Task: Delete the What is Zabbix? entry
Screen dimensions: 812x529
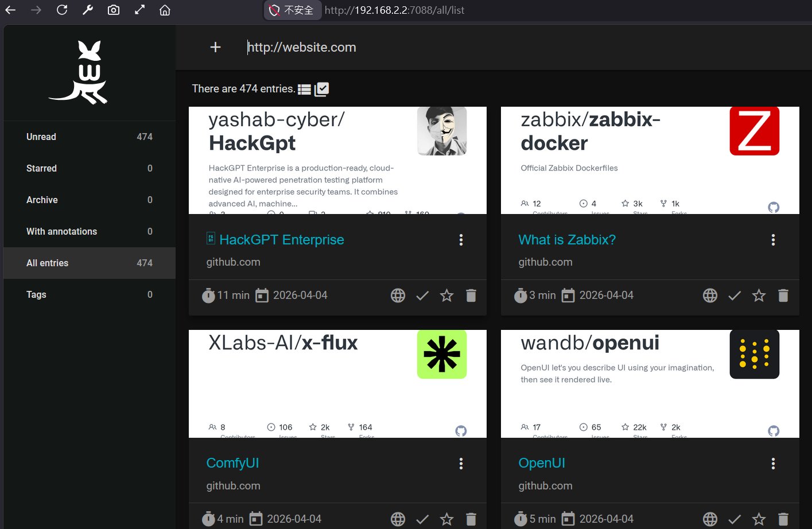Action: click(x=783, y=295)
